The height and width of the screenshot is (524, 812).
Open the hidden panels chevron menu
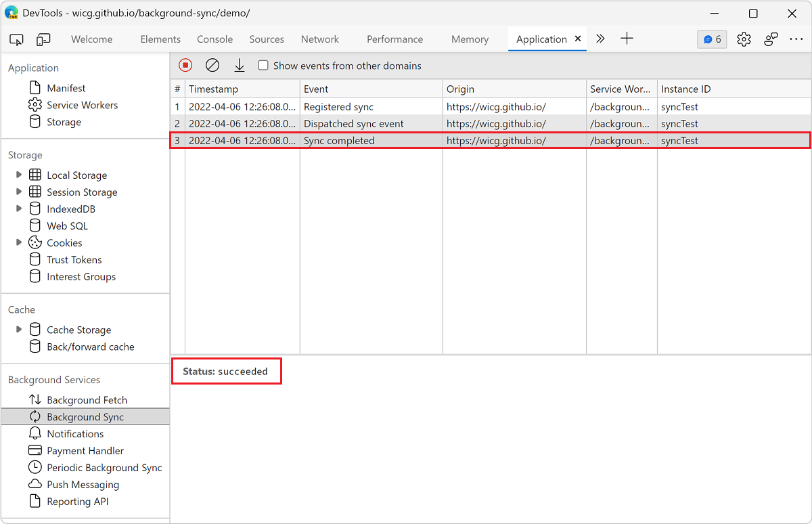pyautogui.click(x=600, y=39)
